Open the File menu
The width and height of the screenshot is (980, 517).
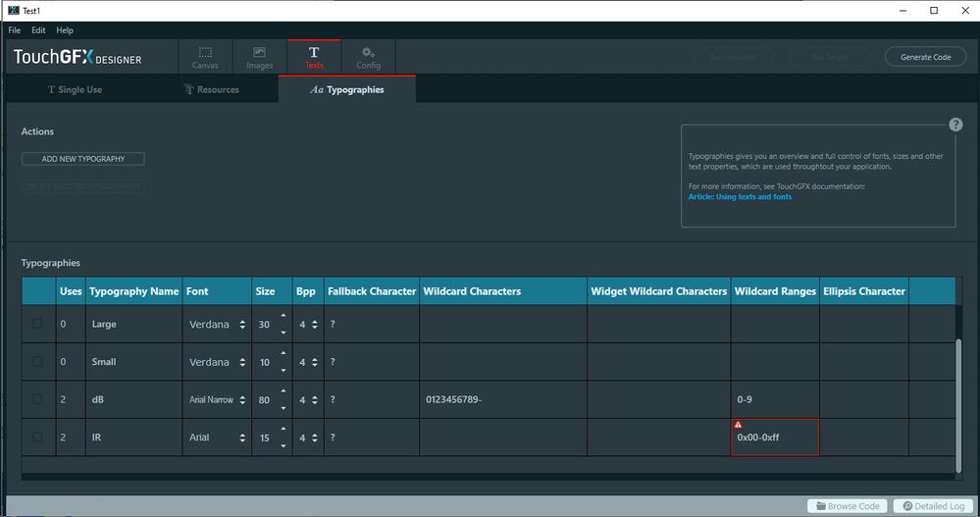pos(15,30)
